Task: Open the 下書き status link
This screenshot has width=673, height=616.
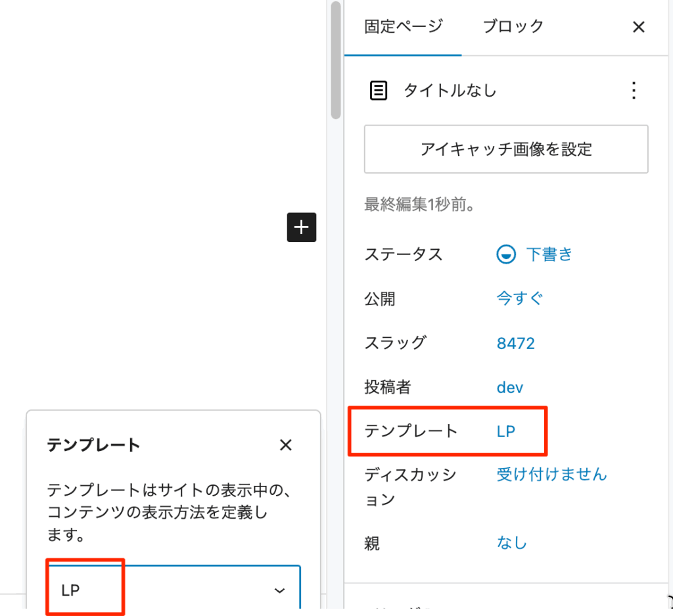Action: [x=549, y=254]
